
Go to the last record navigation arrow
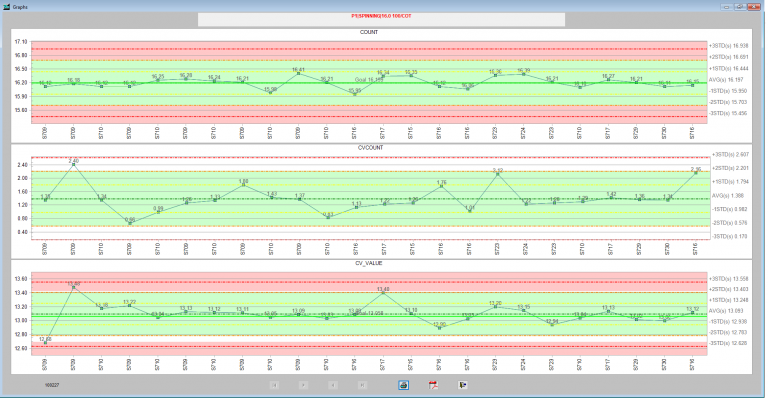[362, 385]
